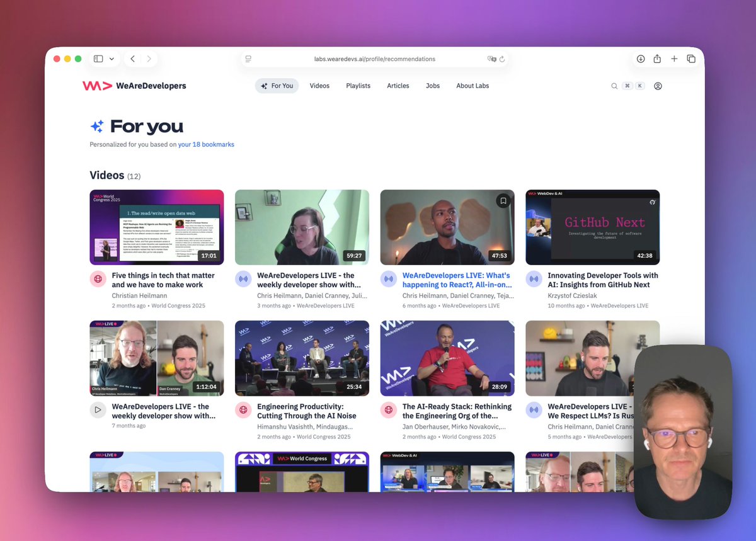Screen dimensions: 756x541
Task: Select the For You tab
Action: pyautogui.click(x=277, y=86)
